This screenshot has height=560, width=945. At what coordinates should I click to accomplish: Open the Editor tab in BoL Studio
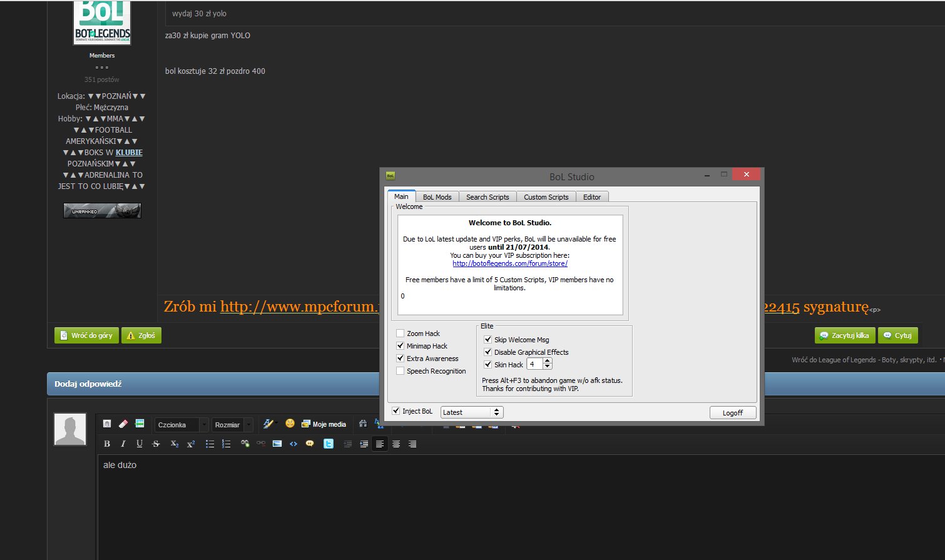tap(592, 197)
